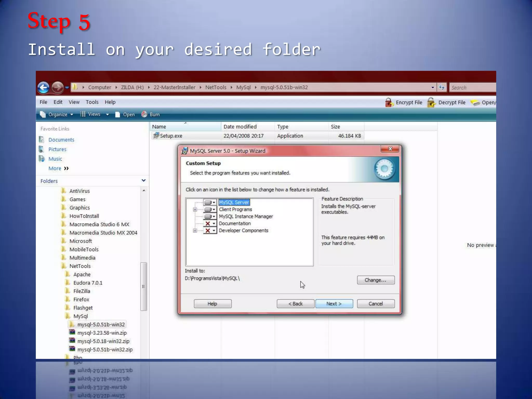Click the refresh icon by address bar
Screen dimensions: 532x399
coord(442,87)
